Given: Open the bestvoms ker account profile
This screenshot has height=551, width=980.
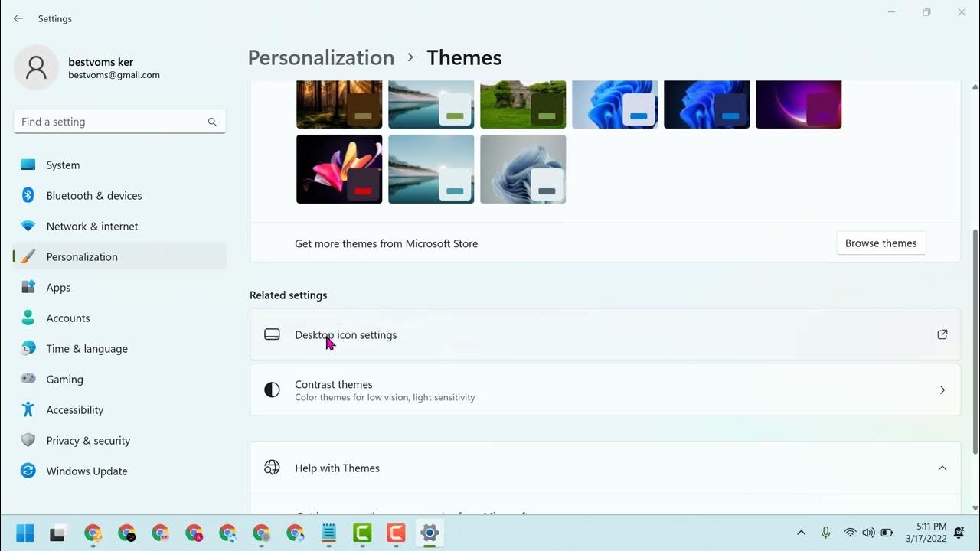Looking at the screenshot, I should point(87,67).
